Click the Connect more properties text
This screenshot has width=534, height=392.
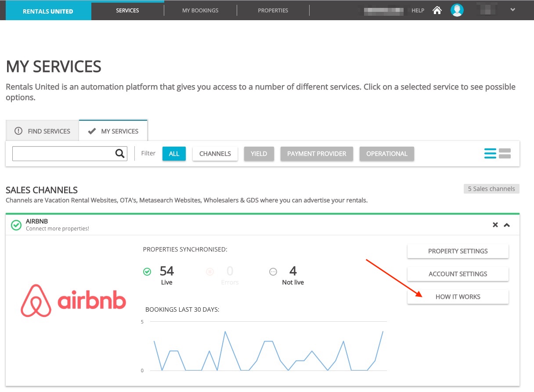58,229
